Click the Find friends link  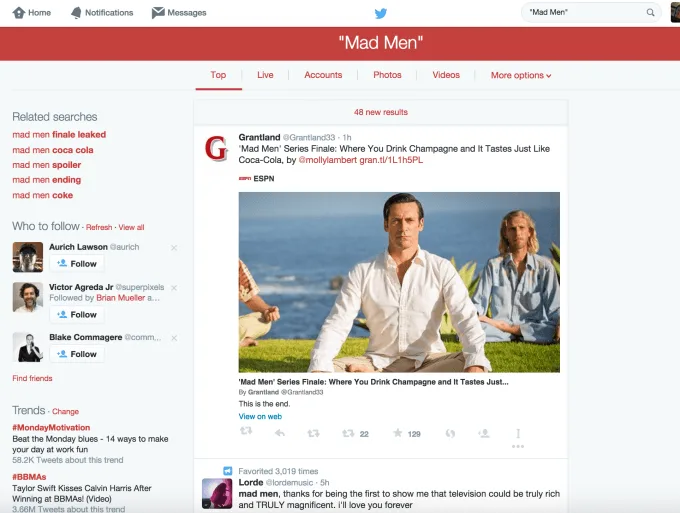click(x=32, y=378)
